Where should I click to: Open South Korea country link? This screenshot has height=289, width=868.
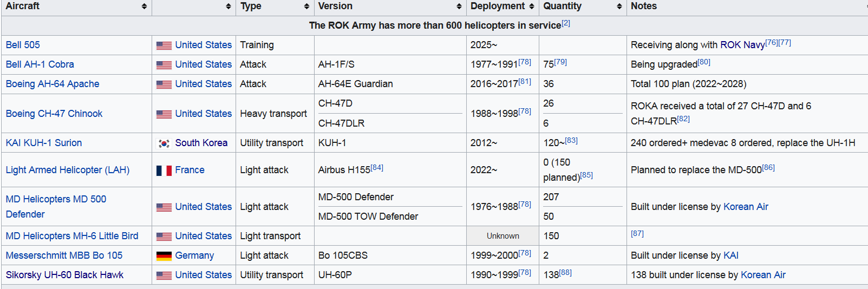tap(201, 143)
